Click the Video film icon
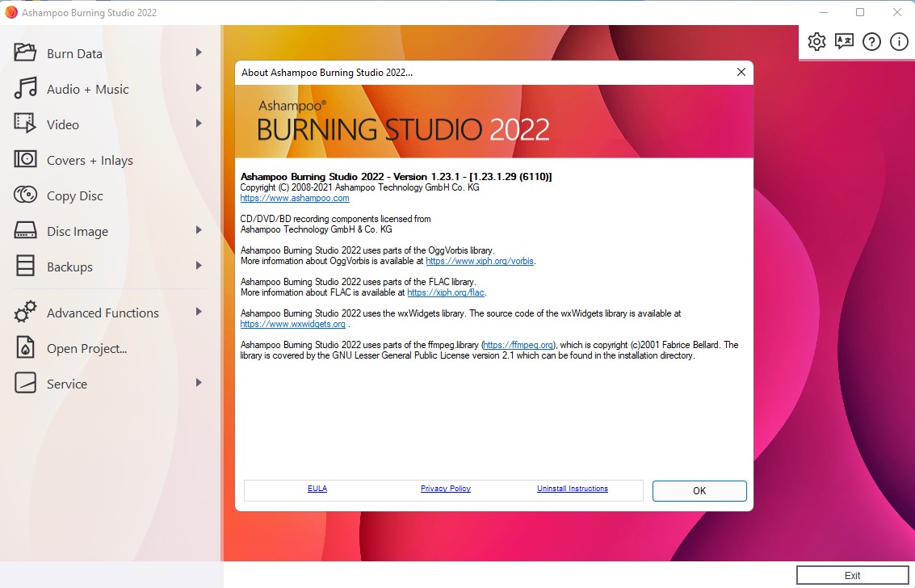The width and height of the screenshot is (915, 588). point(25,123)
